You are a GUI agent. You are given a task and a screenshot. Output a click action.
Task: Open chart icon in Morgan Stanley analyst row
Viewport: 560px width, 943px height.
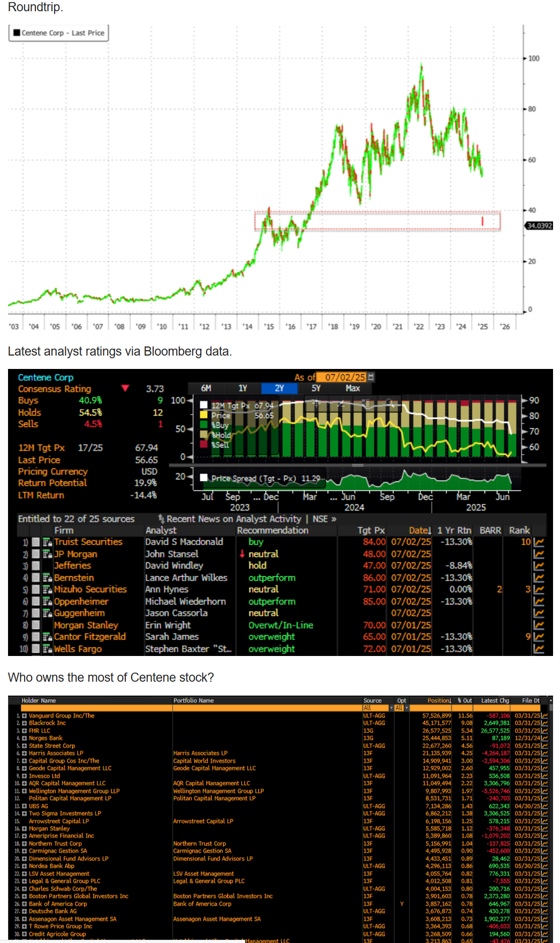pos(539,625)
